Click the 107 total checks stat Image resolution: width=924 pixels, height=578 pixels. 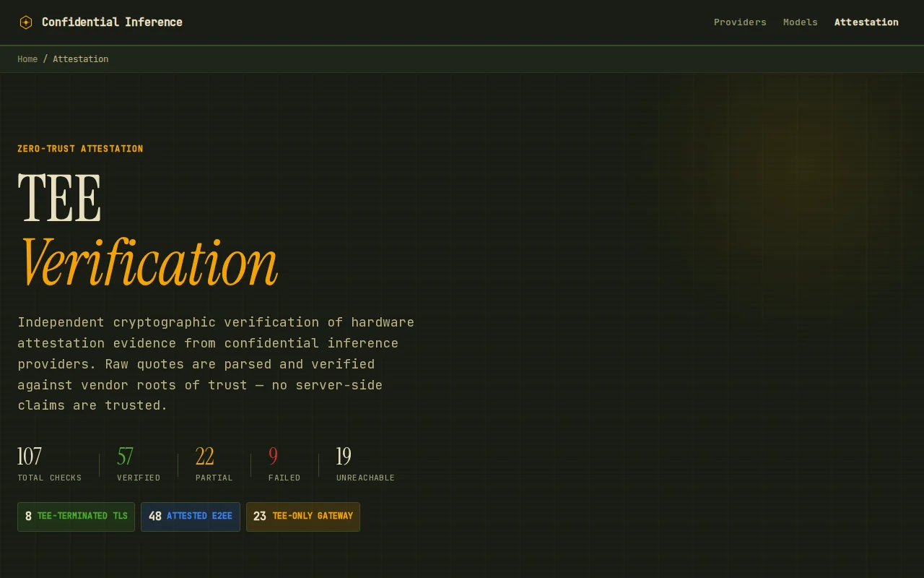point(49,464)
